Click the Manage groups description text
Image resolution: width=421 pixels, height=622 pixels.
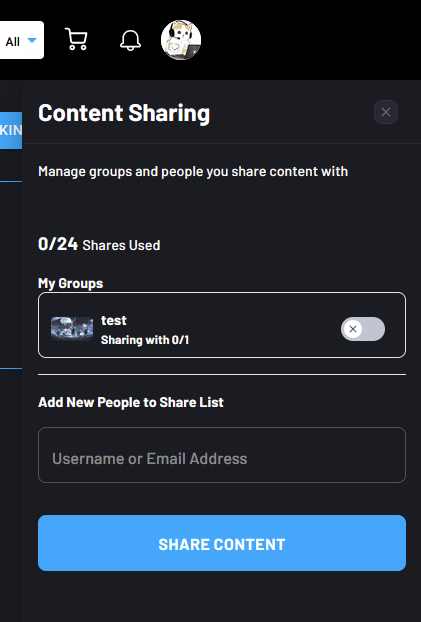click(x=193, y=172)
